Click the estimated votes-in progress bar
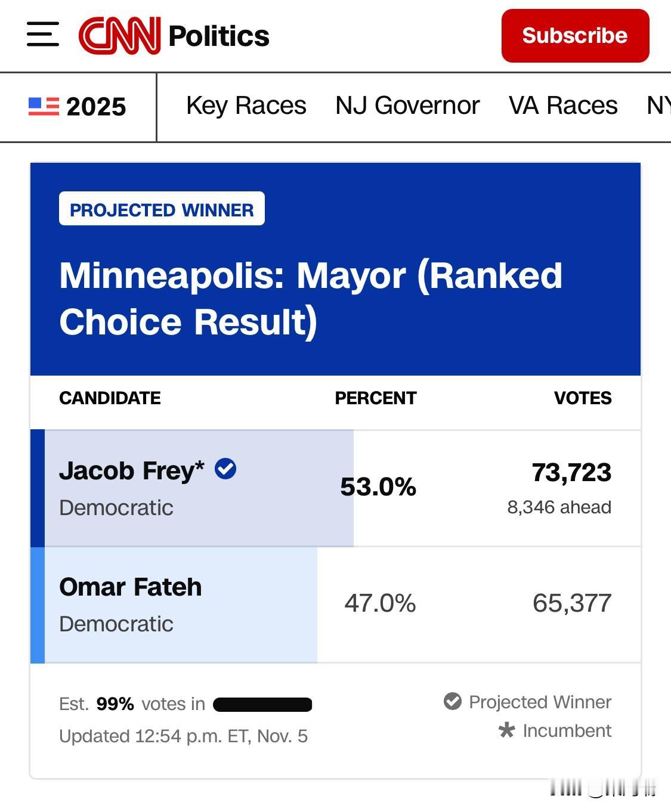This screenshot has width=671, height=812. [x=262, y=705]
